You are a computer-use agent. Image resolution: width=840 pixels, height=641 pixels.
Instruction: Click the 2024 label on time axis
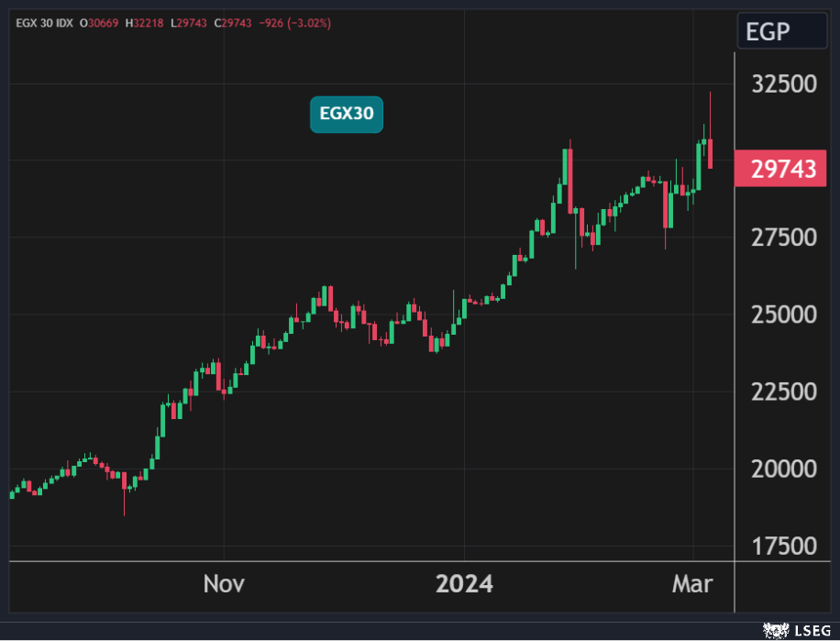pos(464,584)
